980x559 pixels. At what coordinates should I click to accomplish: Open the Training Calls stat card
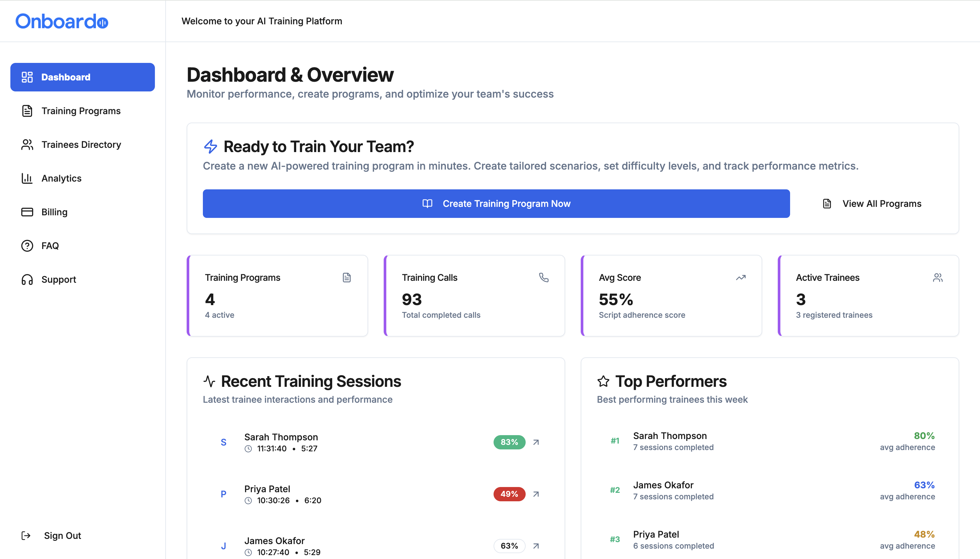pyautogui.click(x=474, y=296)
